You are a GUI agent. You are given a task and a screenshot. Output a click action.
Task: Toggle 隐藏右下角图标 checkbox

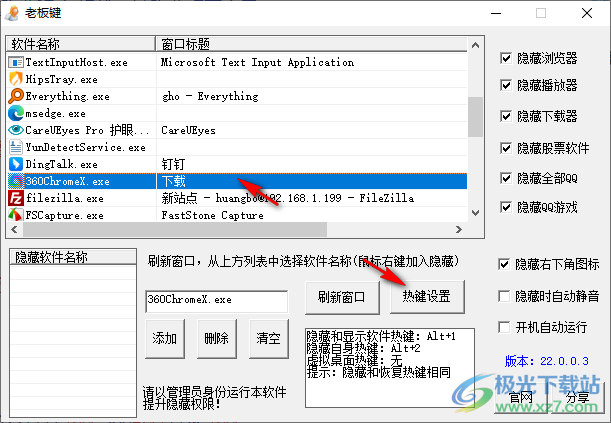point(504,264)
